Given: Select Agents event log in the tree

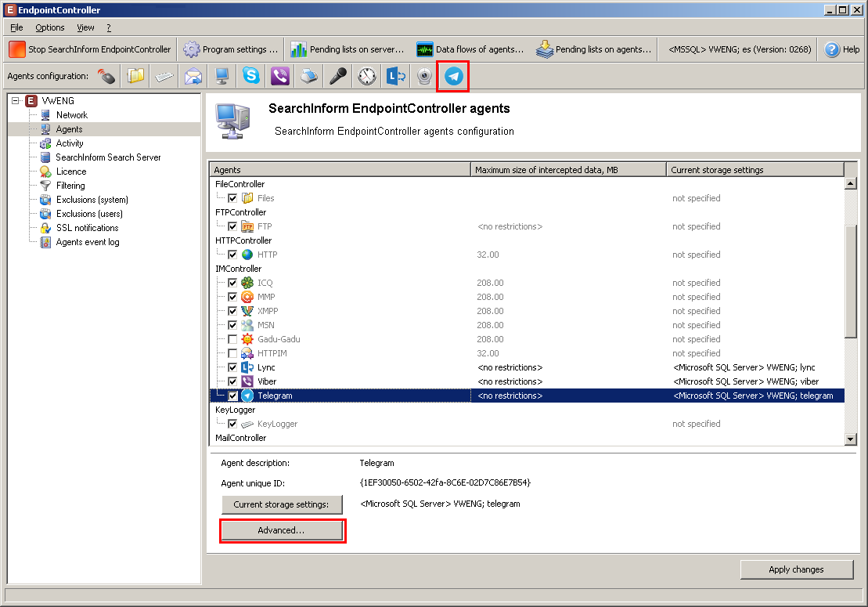Looking at the screenshot, I should pos(88,242).
